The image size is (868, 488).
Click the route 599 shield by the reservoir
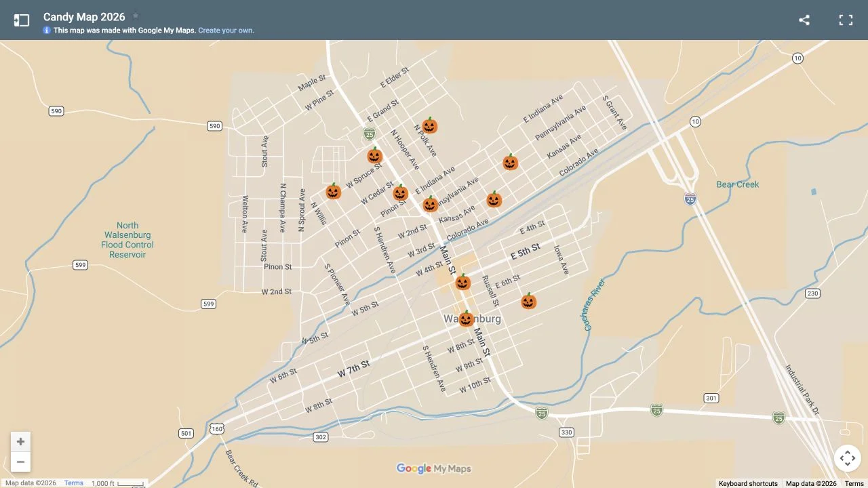pos(80,265)
